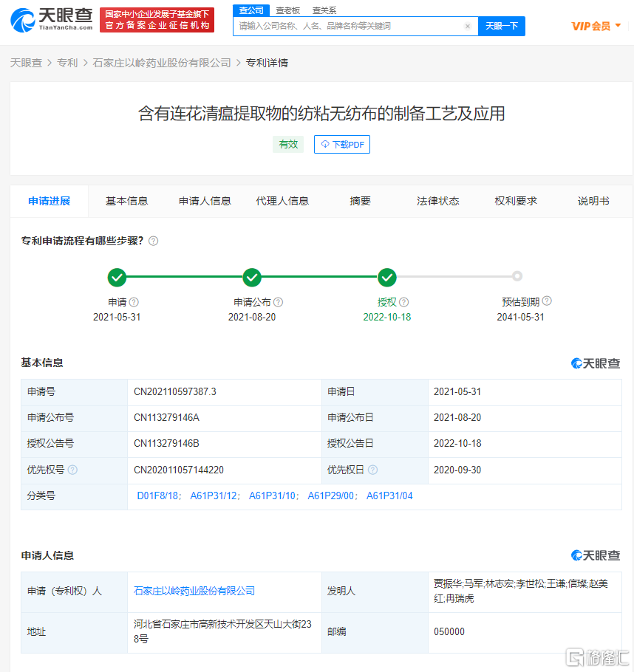The image size is (634, 672).
Task: Open classification link A61P31/10
Action: click(273, 496)
